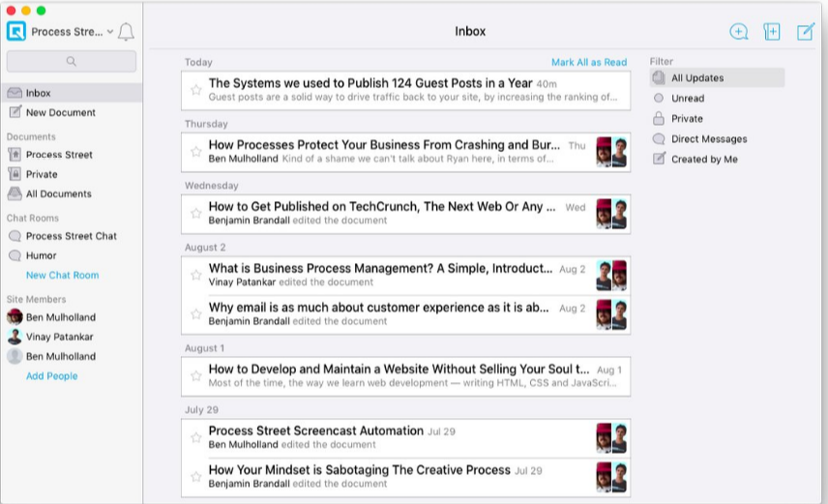Click the Process Street site logo
Screen dimensions: 828x504
coord(16,31)
